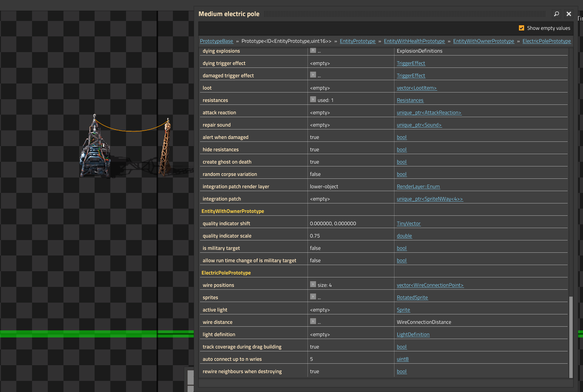The image size is (583, 392).
Task: Select the 'quality indicator shift' value
Action: (x=333, y=223)
